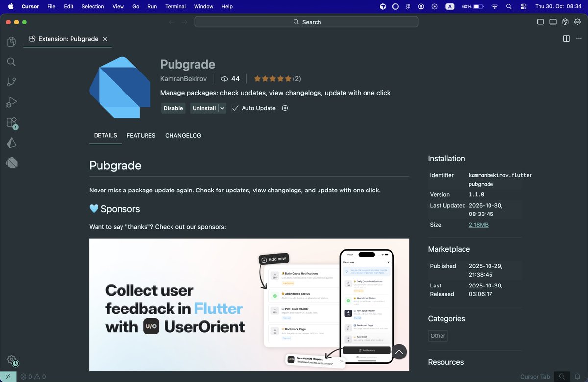Open the Explorer view in activity bar

(x=11, y=42)
